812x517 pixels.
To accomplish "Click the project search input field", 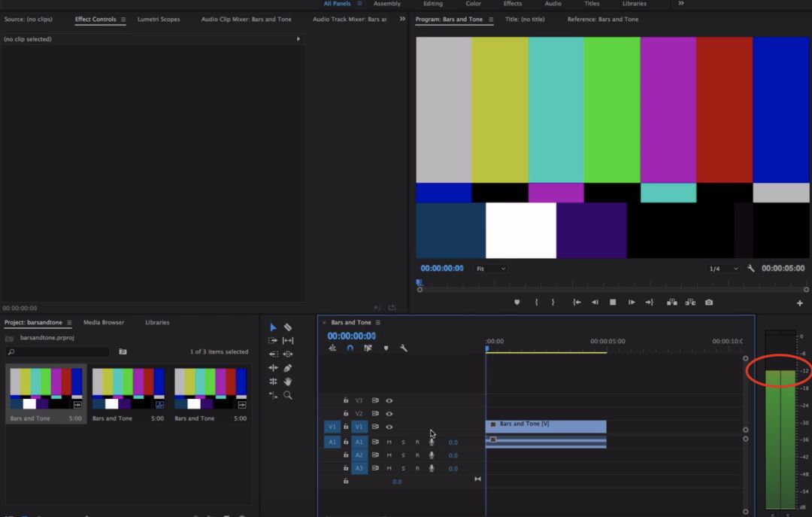I will click(58, 352).
